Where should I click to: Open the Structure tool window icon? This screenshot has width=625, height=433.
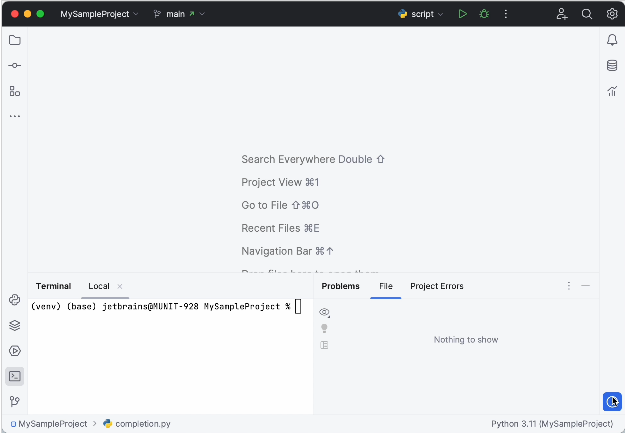tap(15, 91)
